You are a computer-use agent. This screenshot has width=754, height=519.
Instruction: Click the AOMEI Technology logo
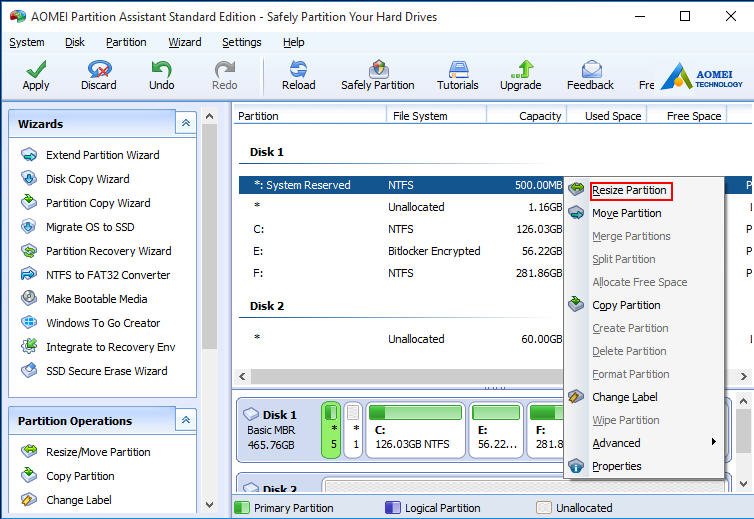(703, 77)
